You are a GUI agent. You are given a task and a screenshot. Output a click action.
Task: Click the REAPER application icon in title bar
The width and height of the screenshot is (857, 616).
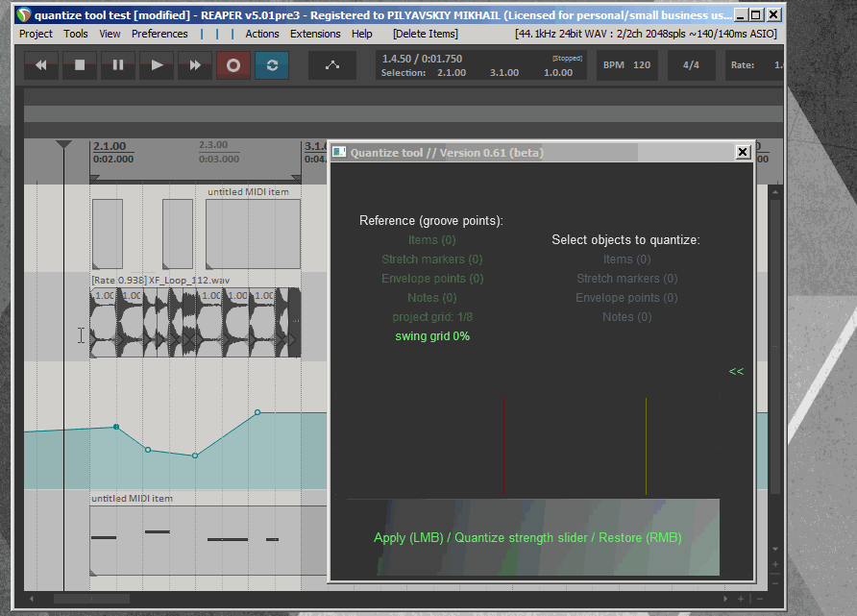(x=23, y=14)
